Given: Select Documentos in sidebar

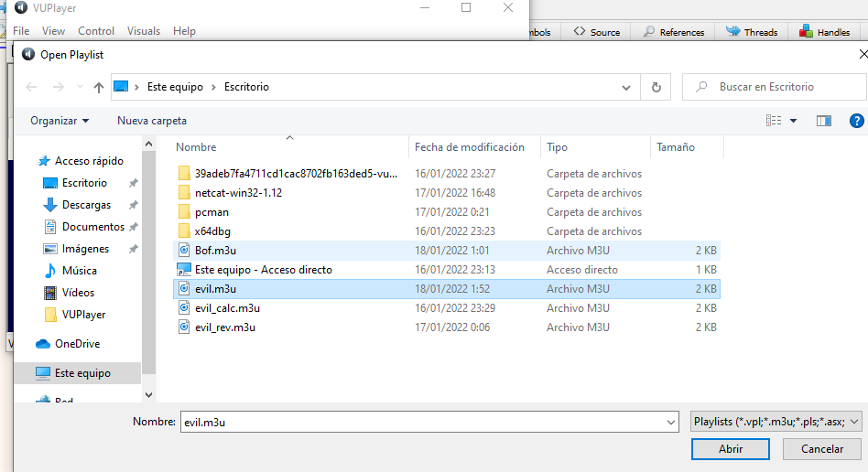Looking at the screenshot, I should (93, 227).
